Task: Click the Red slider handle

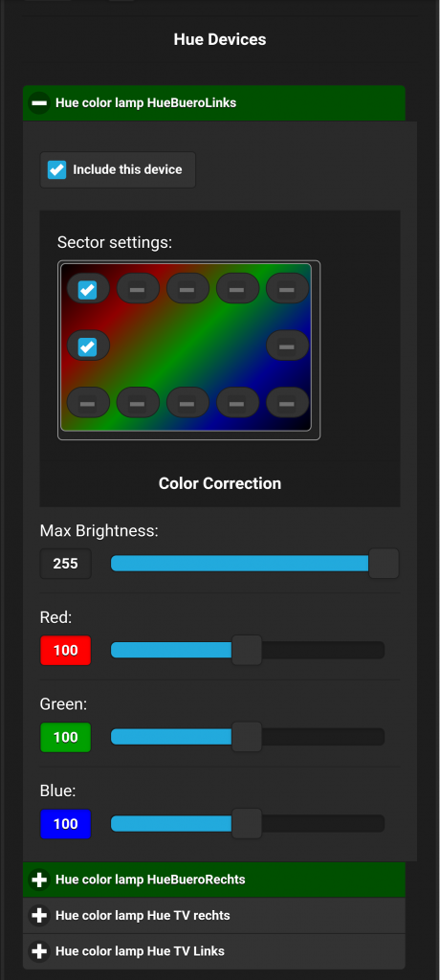Action: [247, 650]
